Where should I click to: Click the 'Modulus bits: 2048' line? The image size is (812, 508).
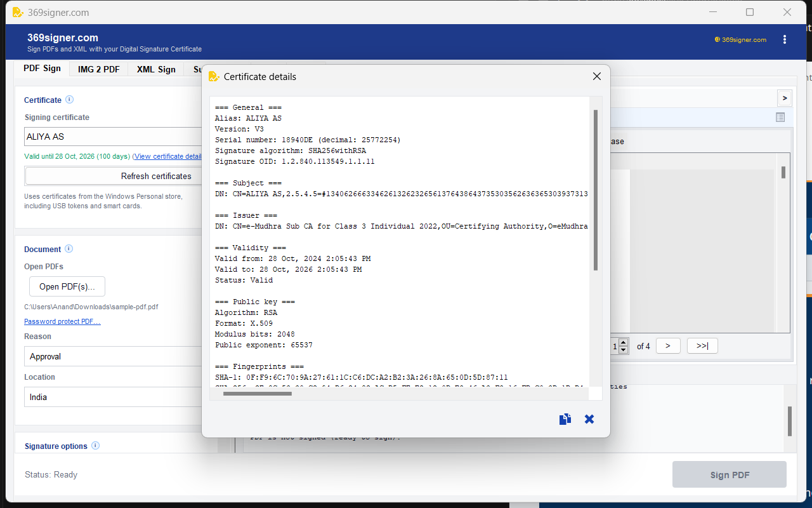pyautogui.click(x=254, y=334)
